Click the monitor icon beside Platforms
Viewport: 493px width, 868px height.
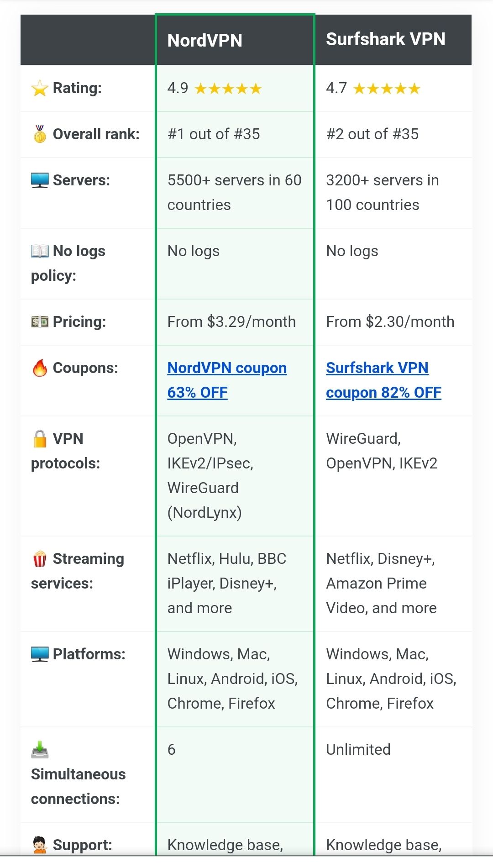click(x=40, y=654)
